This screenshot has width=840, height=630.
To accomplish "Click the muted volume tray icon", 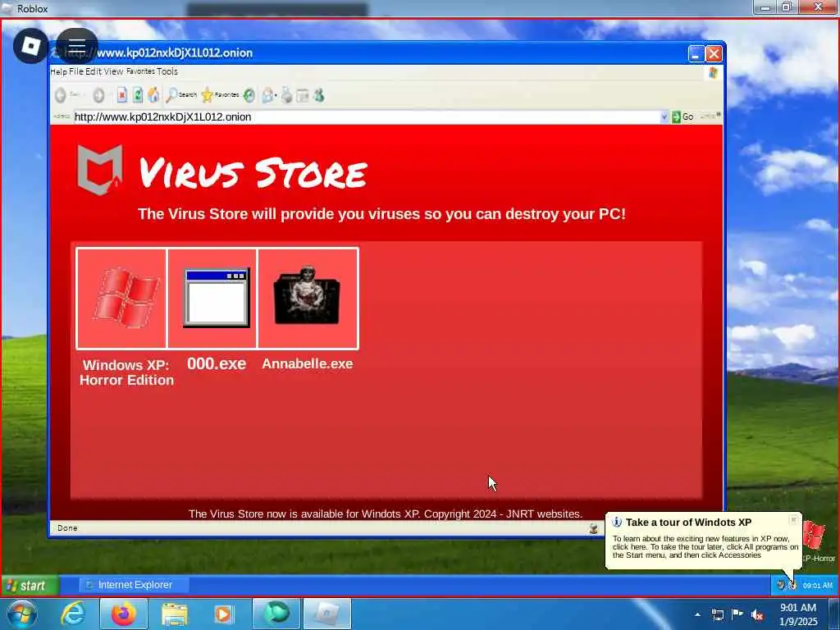I will [x=757, y=615].
